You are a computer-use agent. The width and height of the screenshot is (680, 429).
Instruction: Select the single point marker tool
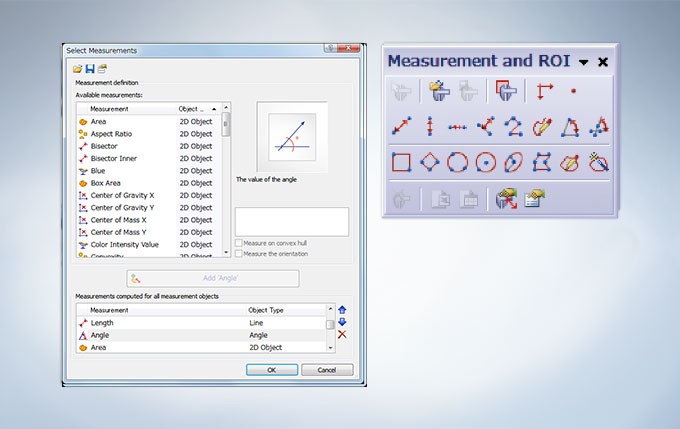click(x=573, y=91)
